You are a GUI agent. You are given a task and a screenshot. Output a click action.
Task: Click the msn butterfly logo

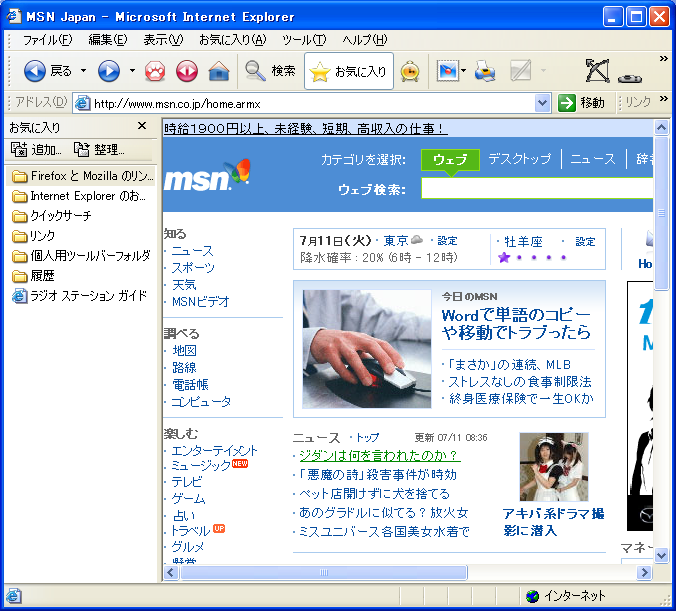(x=207, y=176)
